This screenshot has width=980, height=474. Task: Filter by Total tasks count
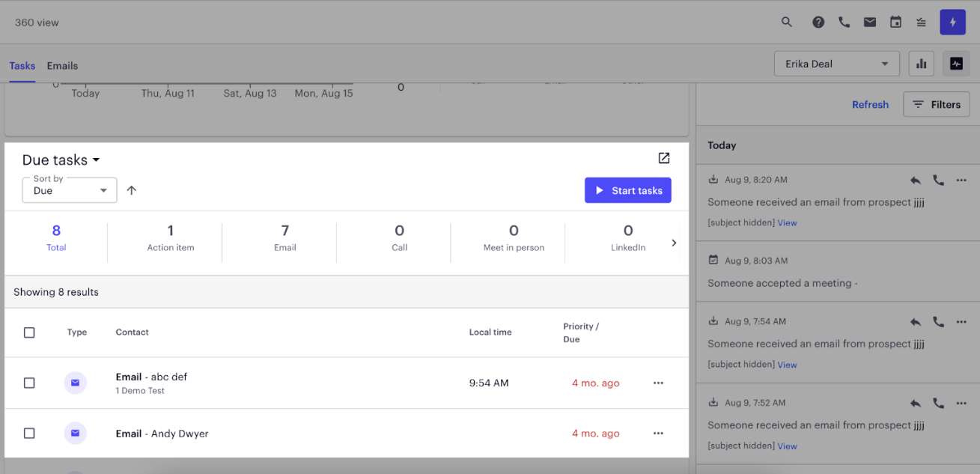tap(56, 238)
